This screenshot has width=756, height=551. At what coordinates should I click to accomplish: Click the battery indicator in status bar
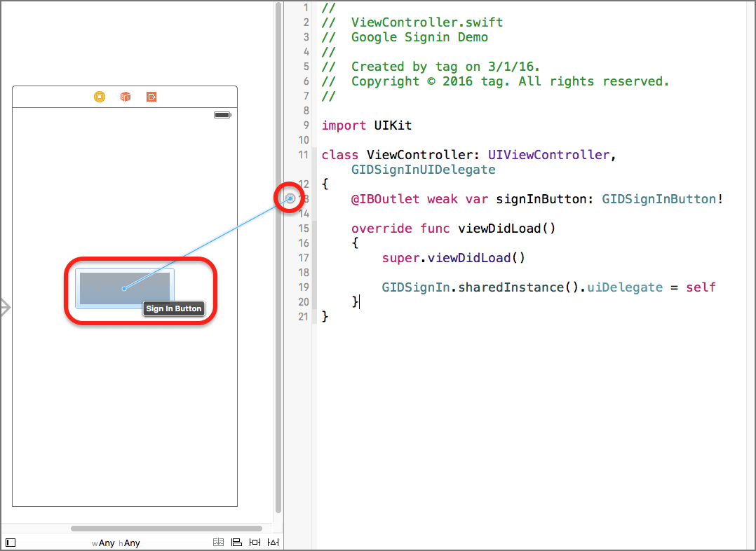tap(222, 115)
